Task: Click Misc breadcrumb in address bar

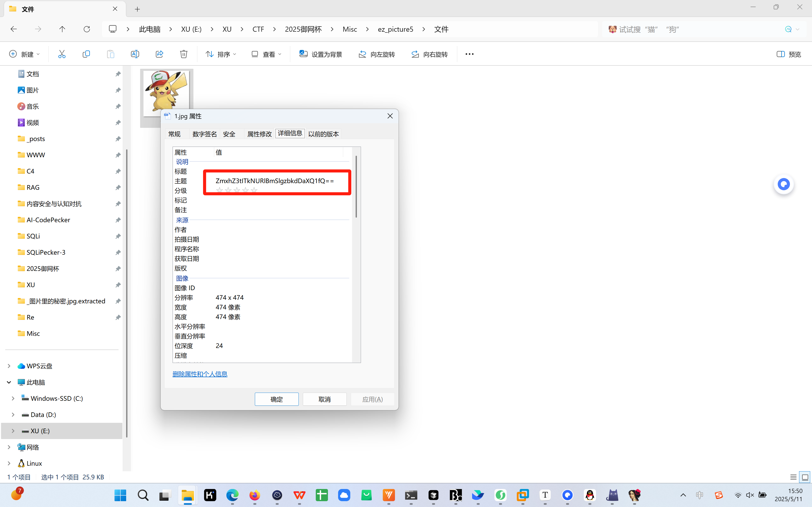Action: [x=350, y=29]
